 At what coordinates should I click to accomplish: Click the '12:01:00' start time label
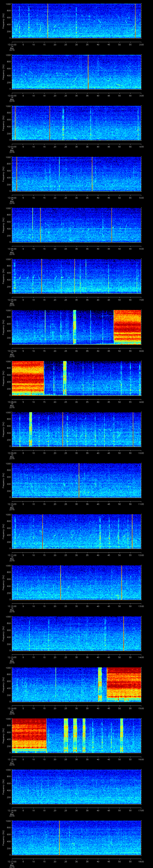12,44
